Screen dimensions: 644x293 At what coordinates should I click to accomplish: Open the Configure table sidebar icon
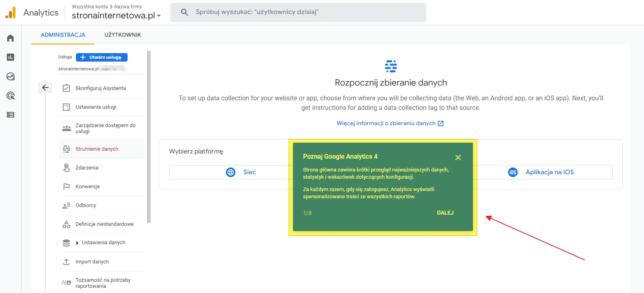10,115
